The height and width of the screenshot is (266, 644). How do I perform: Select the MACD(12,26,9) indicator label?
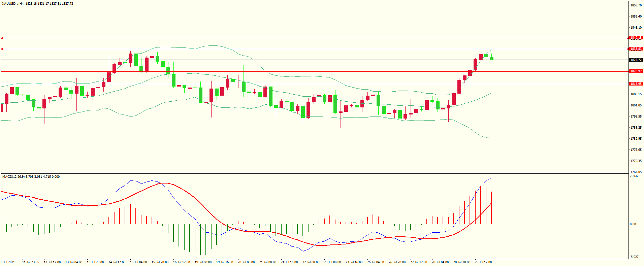click(13, 177)
